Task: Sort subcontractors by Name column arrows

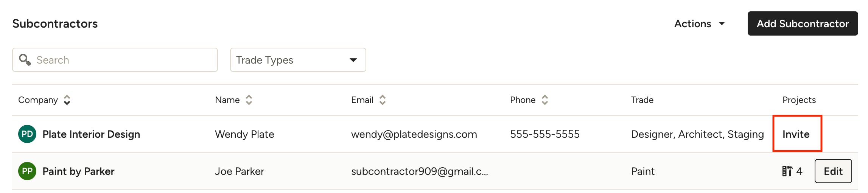Action: click(x=249, y=100)
